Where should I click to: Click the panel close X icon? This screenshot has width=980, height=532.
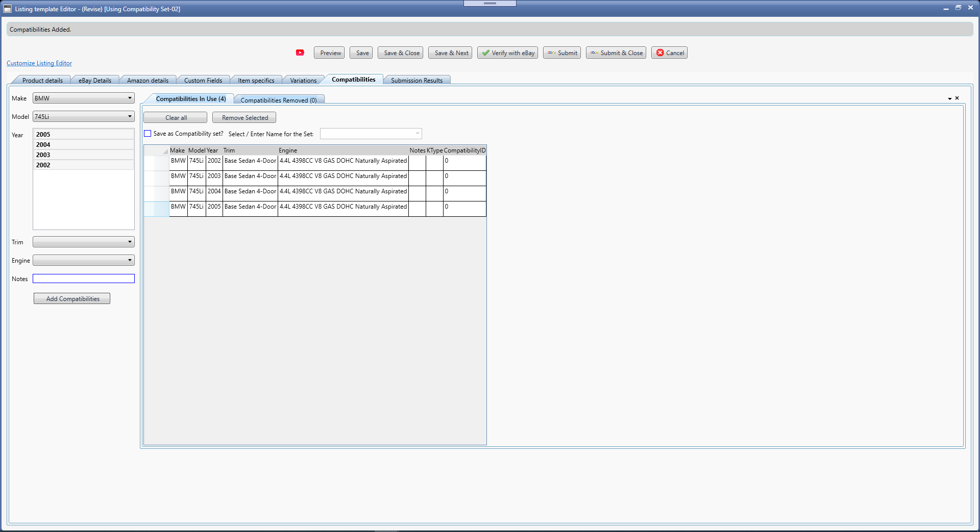coord(957,98)
